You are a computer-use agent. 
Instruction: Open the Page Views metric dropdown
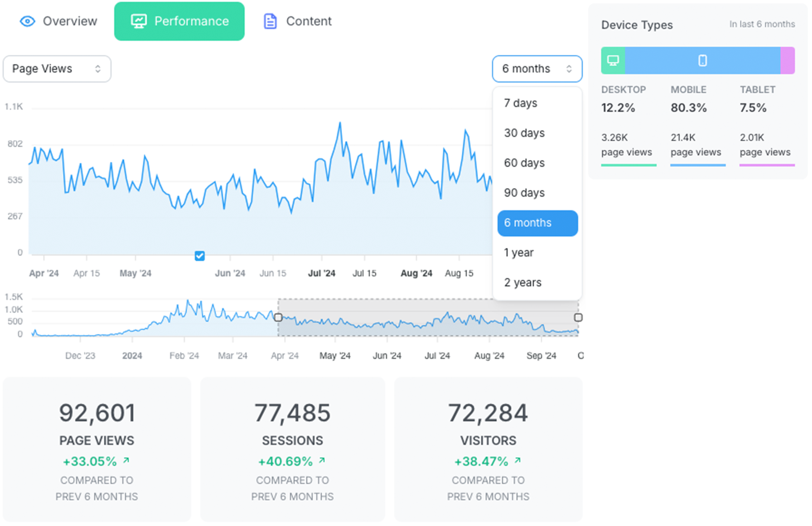[x=57, y=69]
